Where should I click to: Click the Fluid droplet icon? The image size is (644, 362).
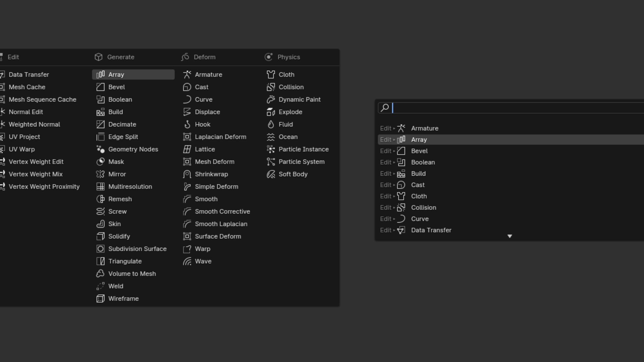(x=271, y=124)
